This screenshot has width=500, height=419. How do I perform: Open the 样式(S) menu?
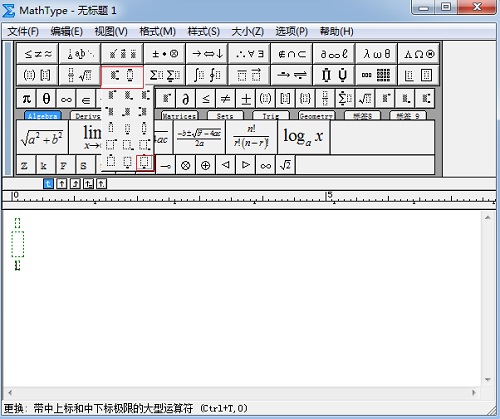click(203, 32)
